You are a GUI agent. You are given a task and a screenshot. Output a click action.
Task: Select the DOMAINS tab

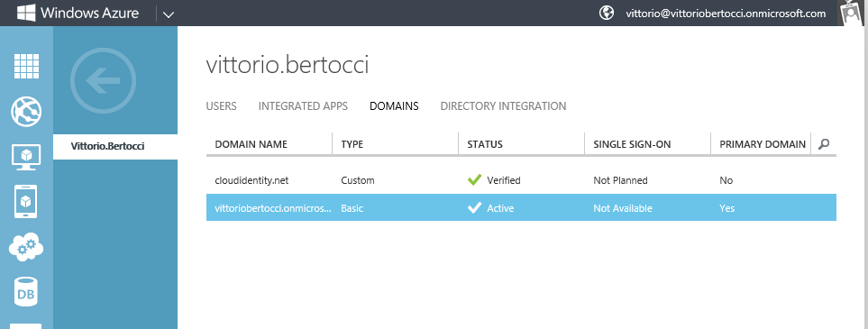394,105
